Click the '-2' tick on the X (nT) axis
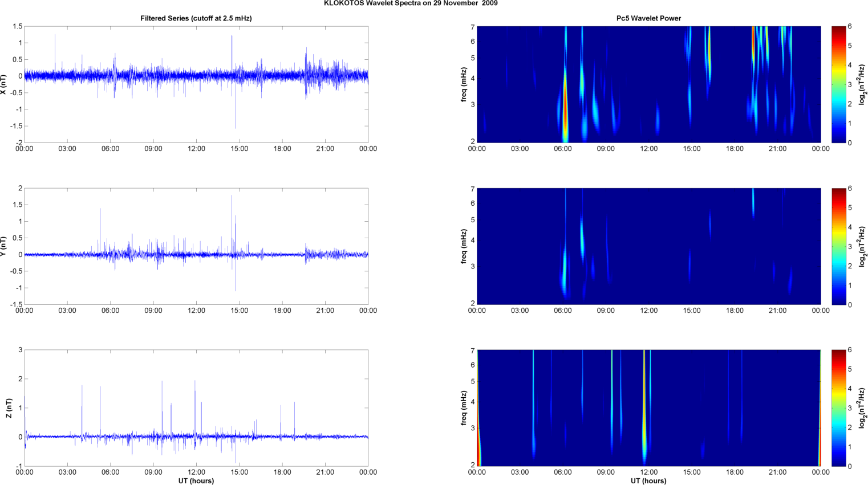Image resolution: width=868 pixels, height=485 pixels. pos(19,142)
